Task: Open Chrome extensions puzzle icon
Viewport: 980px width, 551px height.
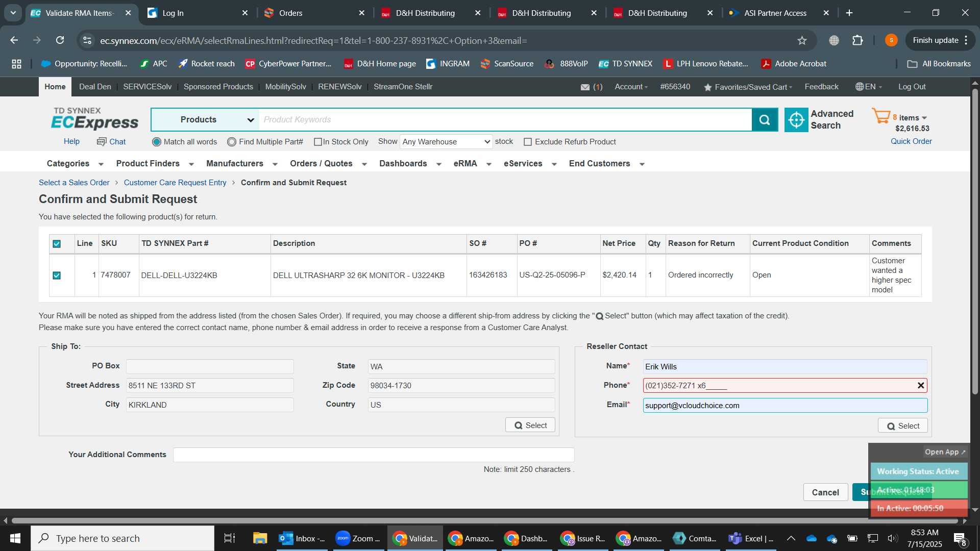Action: tap(857, 40)
